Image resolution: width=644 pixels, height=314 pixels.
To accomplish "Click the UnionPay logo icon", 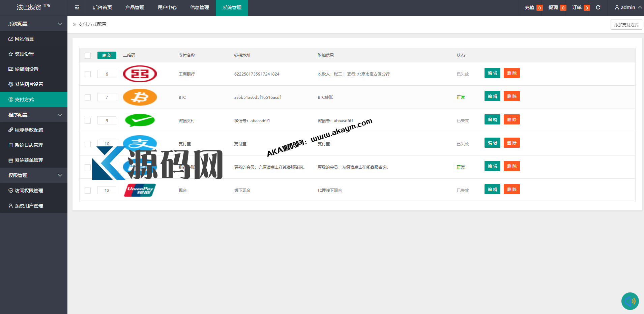I will [140, 190].
